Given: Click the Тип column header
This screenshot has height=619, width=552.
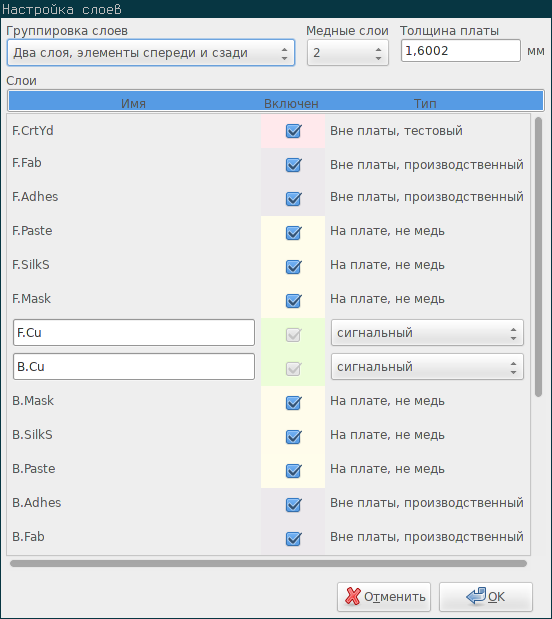Looking at the screenshot, I should tap(425, 103).
